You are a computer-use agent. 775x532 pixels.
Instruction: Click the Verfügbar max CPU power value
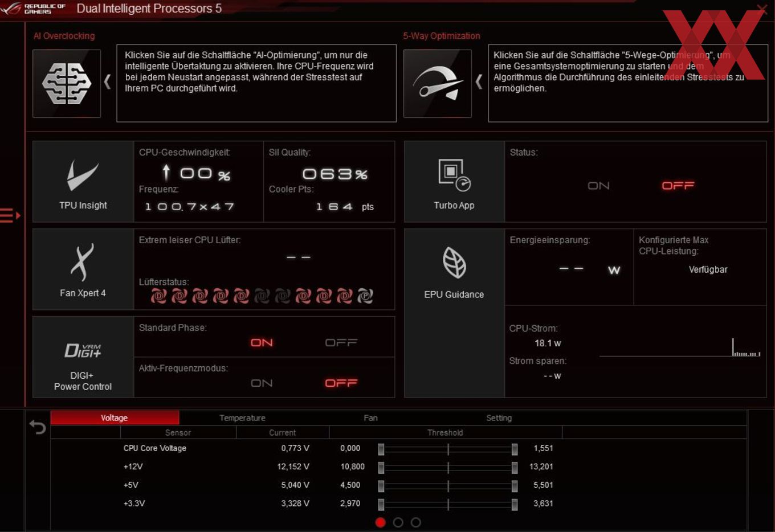point(708,269)
